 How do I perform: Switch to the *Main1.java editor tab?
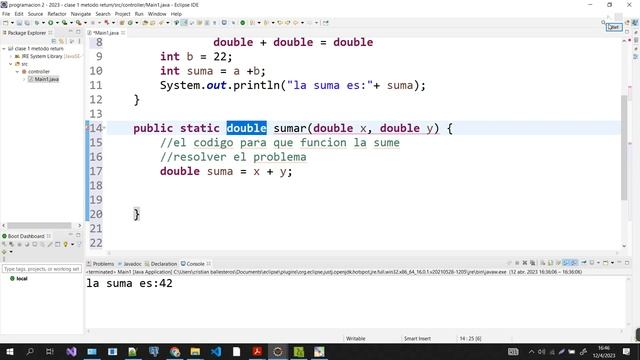pyautogui.click(x=106, y=33)
